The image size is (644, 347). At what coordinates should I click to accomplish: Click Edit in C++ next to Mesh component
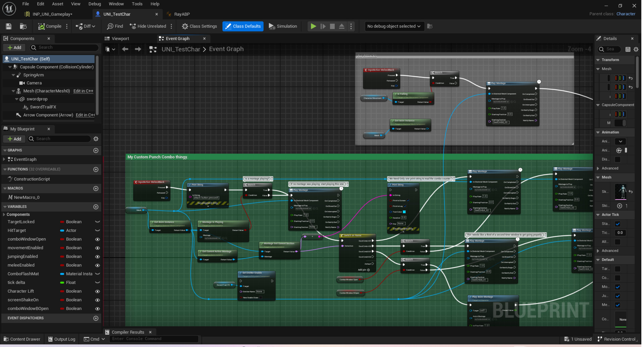[x=83, y=91]
